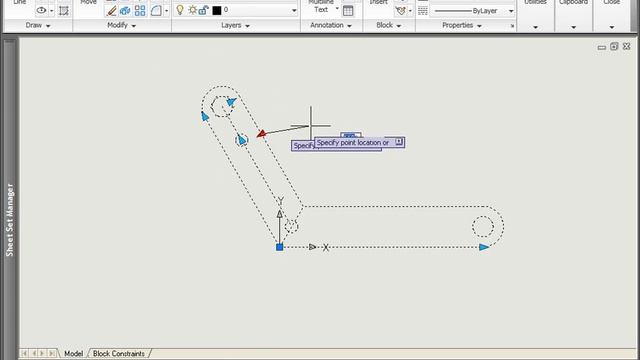
Task: Open the Fillet tool flyout arrow
Action: pyautogui.click(x=166, y=11)
